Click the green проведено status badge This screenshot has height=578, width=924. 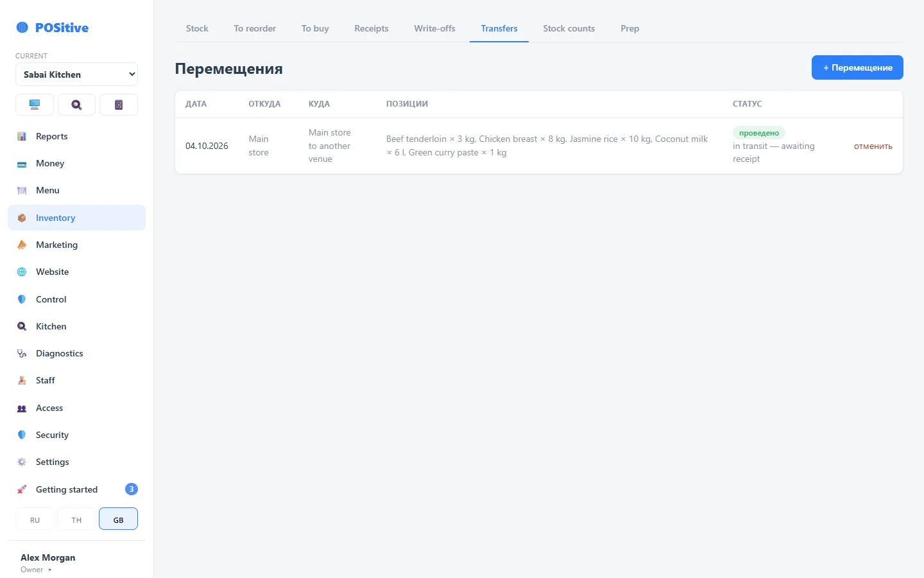[759, 133]
